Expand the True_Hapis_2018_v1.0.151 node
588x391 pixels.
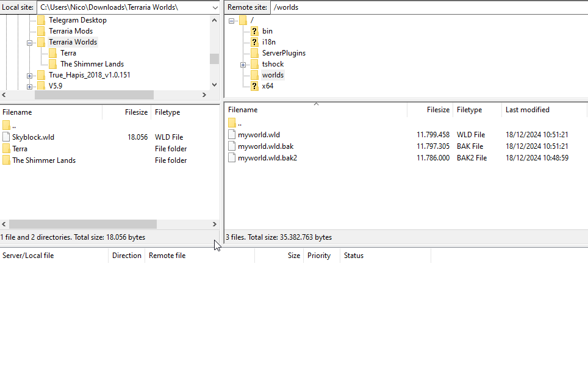(30, 74)
